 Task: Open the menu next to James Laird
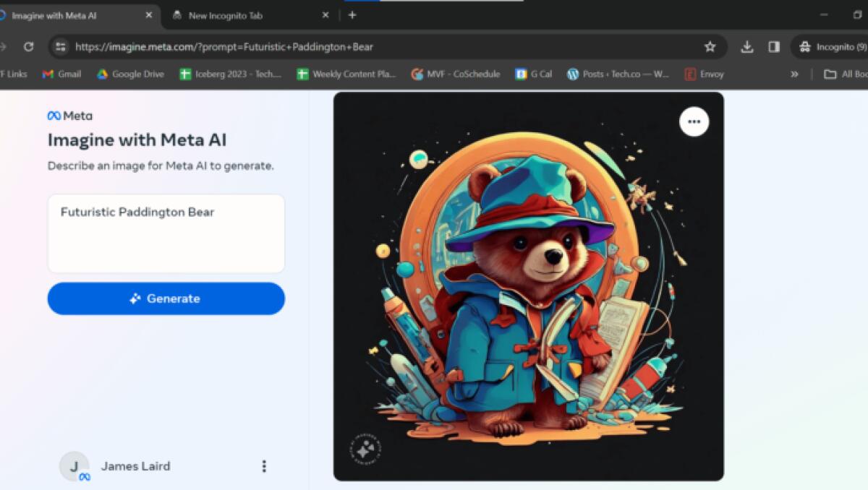[264, 466]
